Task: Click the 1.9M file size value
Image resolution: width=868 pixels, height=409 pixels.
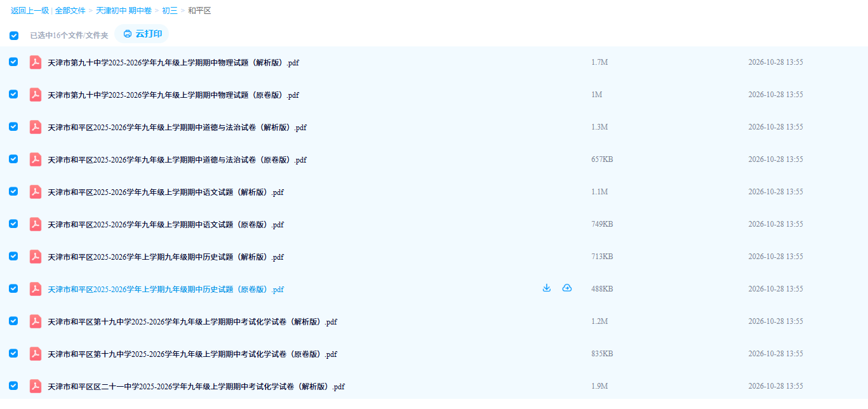Action: (599, 386)
